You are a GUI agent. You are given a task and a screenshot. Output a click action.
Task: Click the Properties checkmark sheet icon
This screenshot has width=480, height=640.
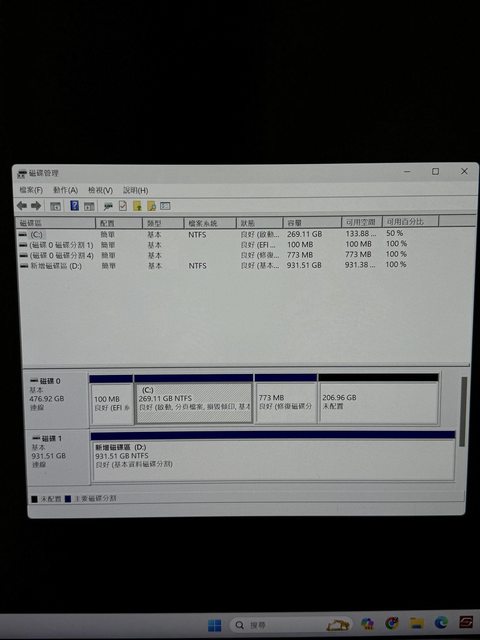123,206
